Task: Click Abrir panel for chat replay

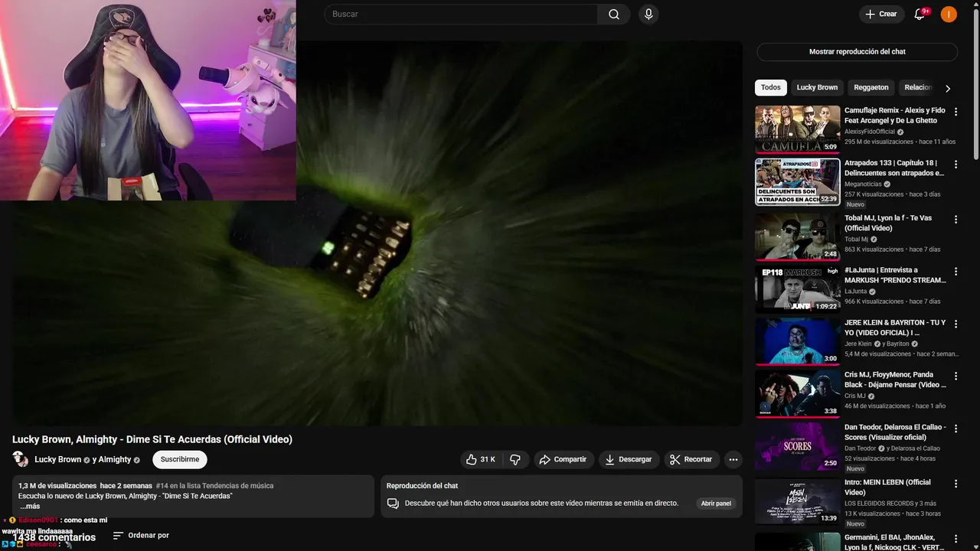Action: tap(716, 504)
